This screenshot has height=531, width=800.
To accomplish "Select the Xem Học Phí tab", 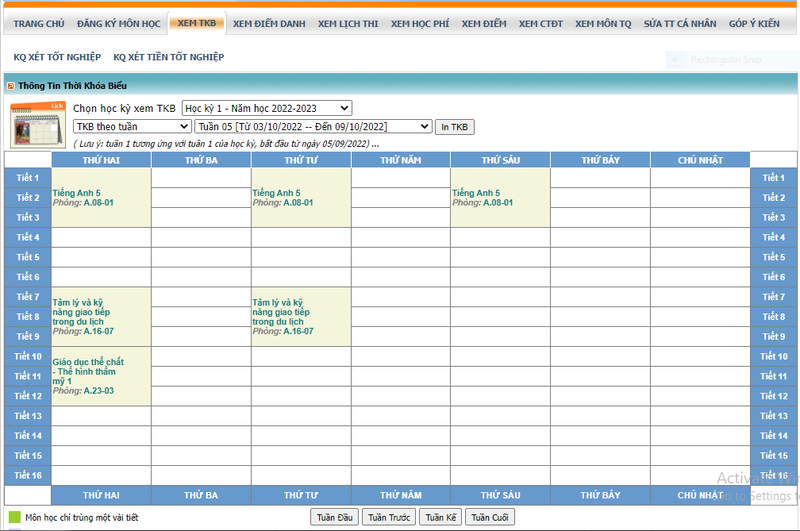I will [x=420, y=23].
